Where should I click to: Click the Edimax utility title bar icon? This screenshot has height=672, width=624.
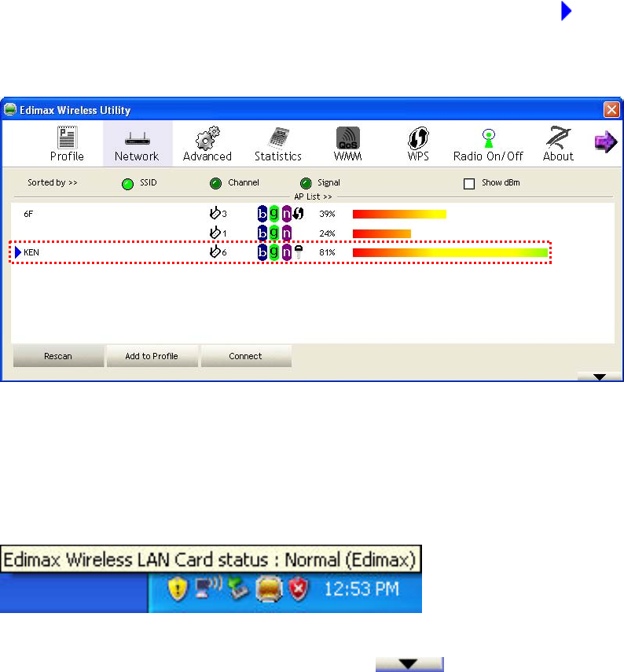[10, 110]
